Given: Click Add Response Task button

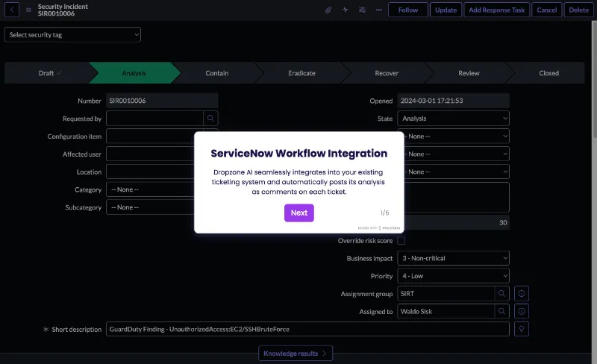Looking at the screenshot, I should point(496,10).
